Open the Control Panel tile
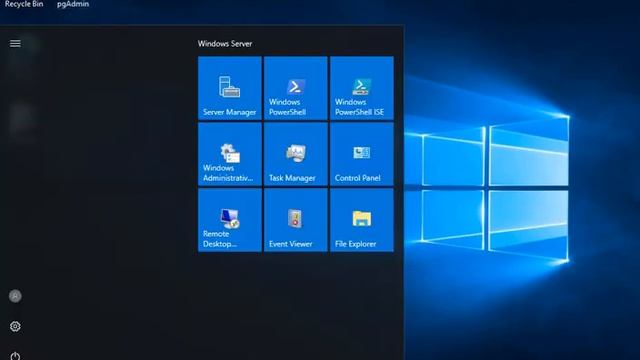The height and width of the screenshot is (360, 640). coord(362,154)
